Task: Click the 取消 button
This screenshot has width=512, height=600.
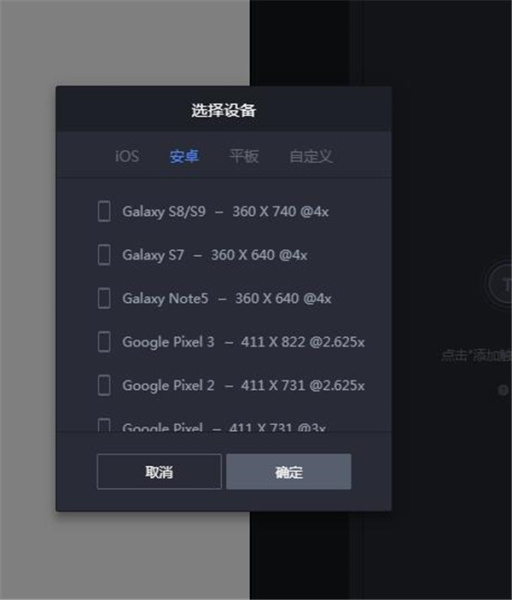Action: pos(159,471)
